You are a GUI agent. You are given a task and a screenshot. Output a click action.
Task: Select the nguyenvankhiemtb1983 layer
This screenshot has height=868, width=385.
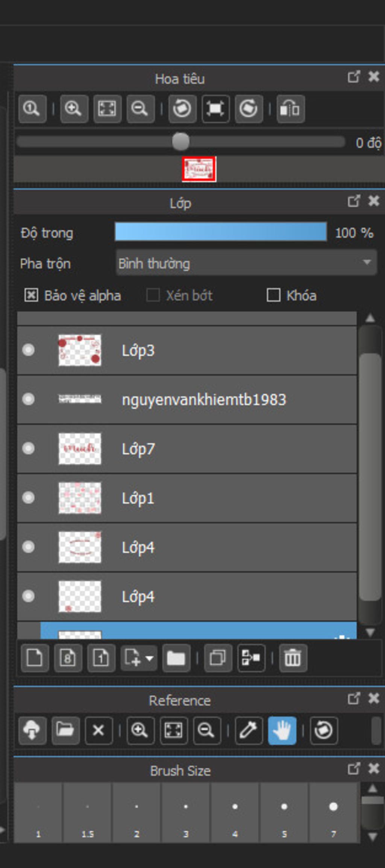point(187,399)
